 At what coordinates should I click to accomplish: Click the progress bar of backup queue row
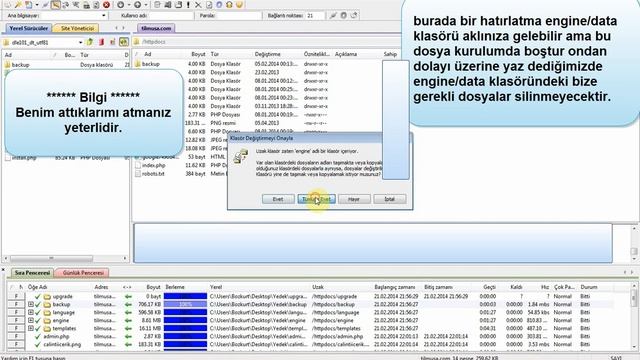pos(185,304)
